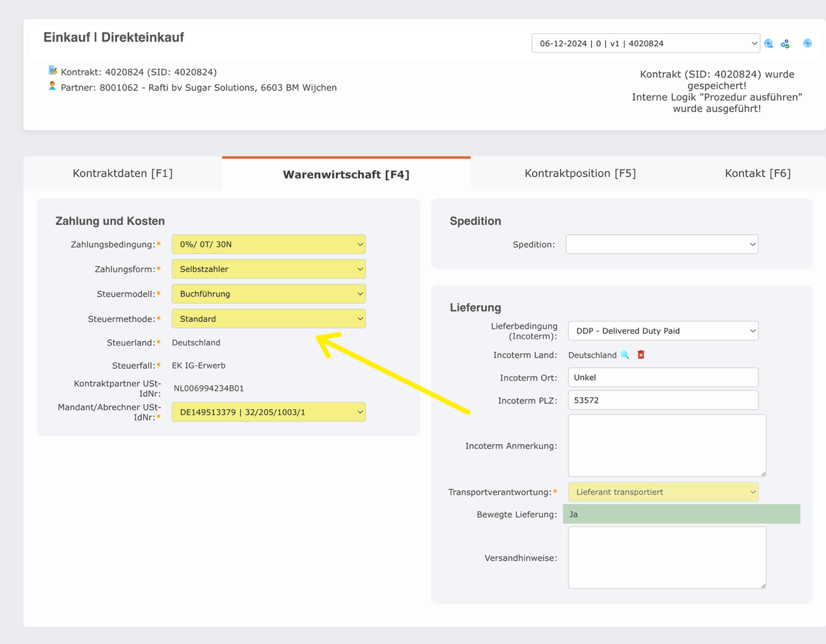Open the Lieferbedingung Incoterm dropdown

point(662,330)
